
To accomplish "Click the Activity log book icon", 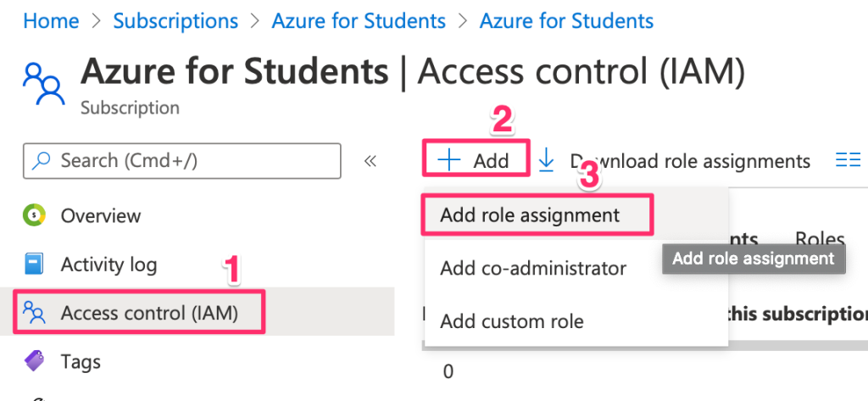I will click(x=34, y=264).
